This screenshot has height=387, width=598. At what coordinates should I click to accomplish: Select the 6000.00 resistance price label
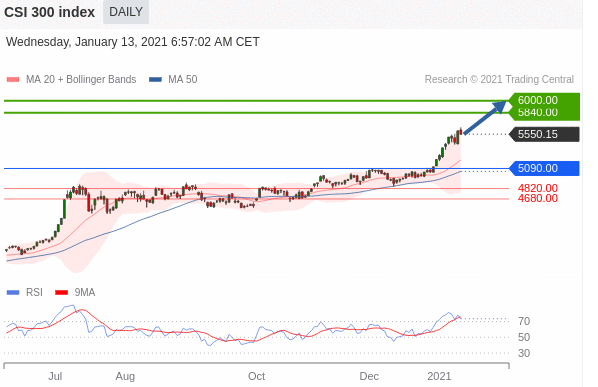(x=538, y=100)
